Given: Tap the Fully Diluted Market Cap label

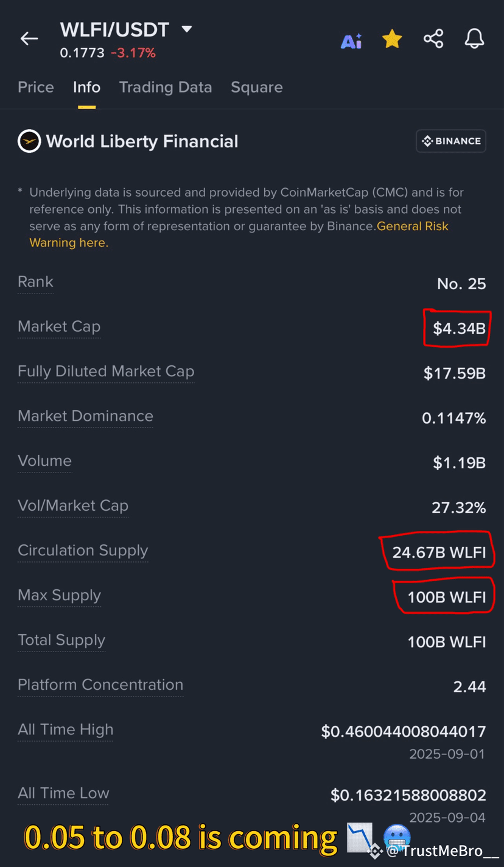Looking at the screenshot, I should pos(106,371).
